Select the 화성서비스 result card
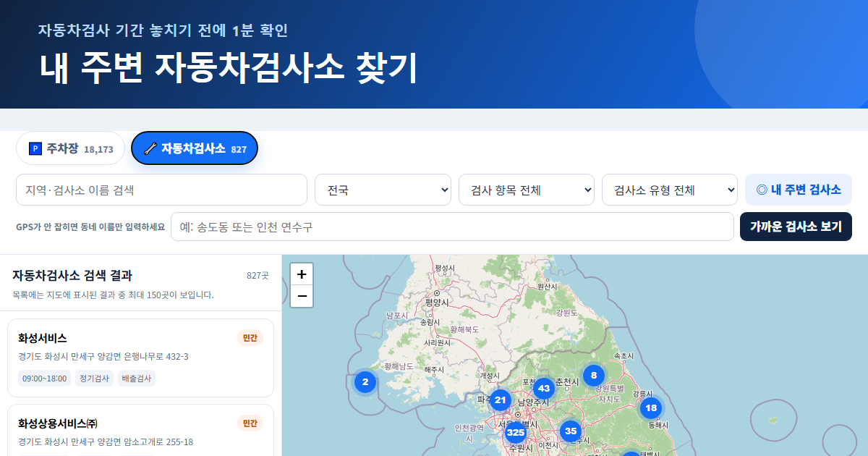 [140, 358]
